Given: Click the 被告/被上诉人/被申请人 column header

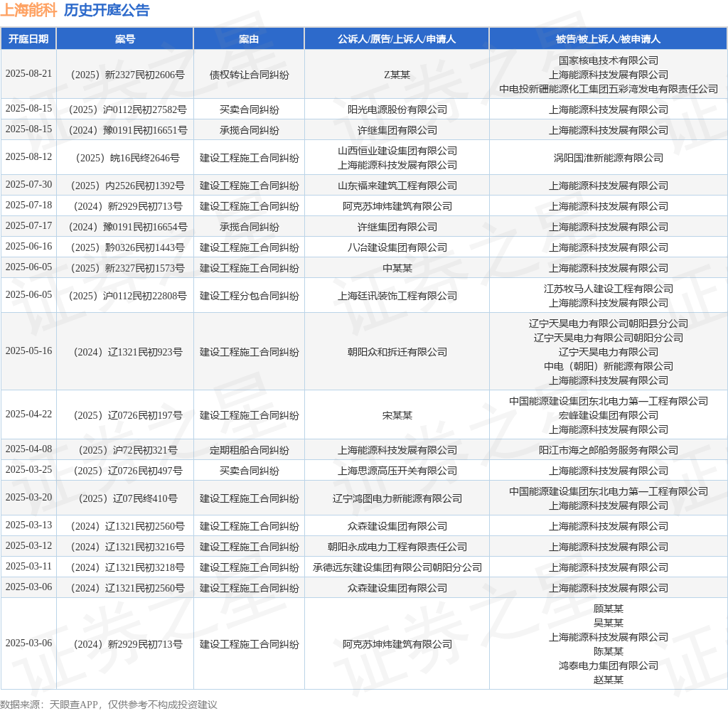Looking at the screenshot, I should (609, 39).
